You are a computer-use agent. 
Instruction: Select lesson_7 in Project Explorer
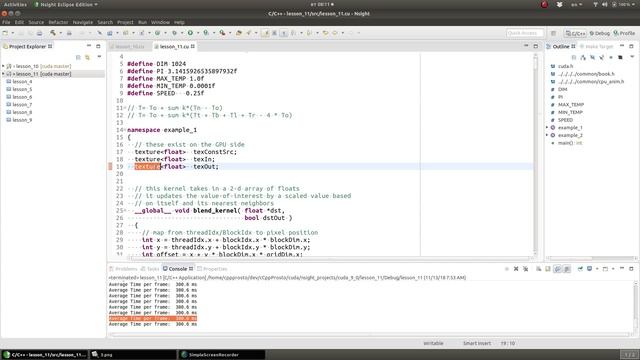[22, 104]
